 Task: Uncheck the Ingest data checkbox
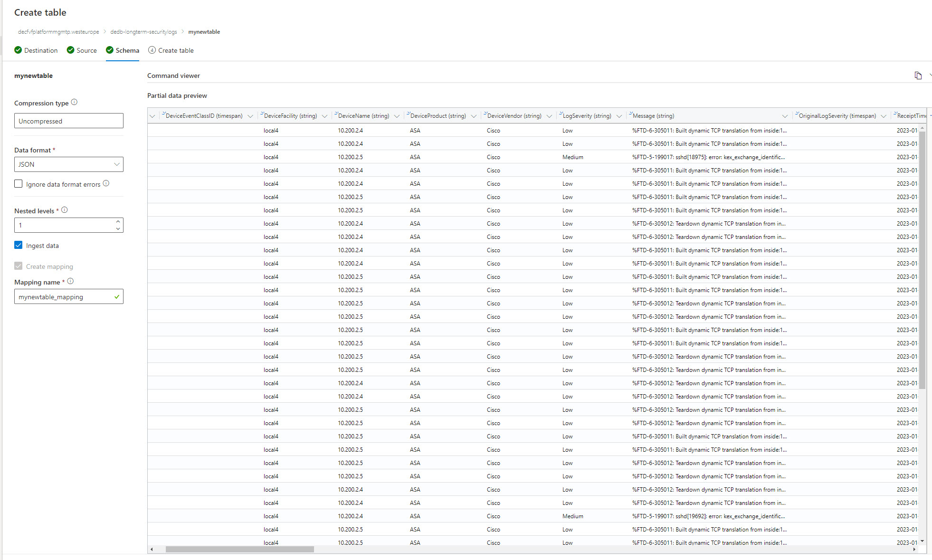tap(18, 245)
